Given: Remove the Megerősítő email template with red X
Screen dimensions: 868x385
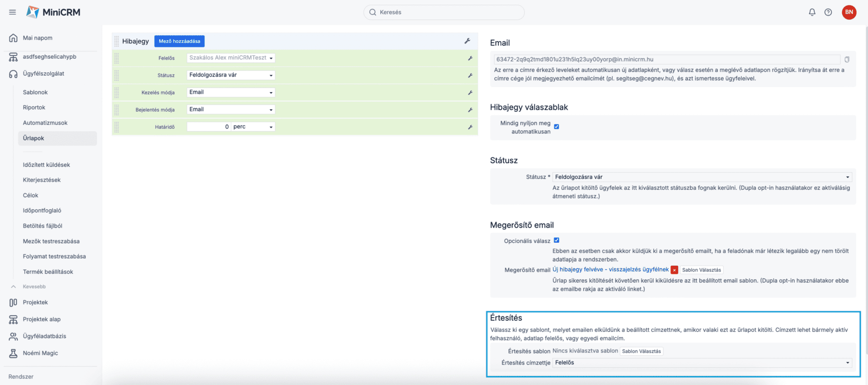Looking at the screenshot, I should [x=674, y=270].
